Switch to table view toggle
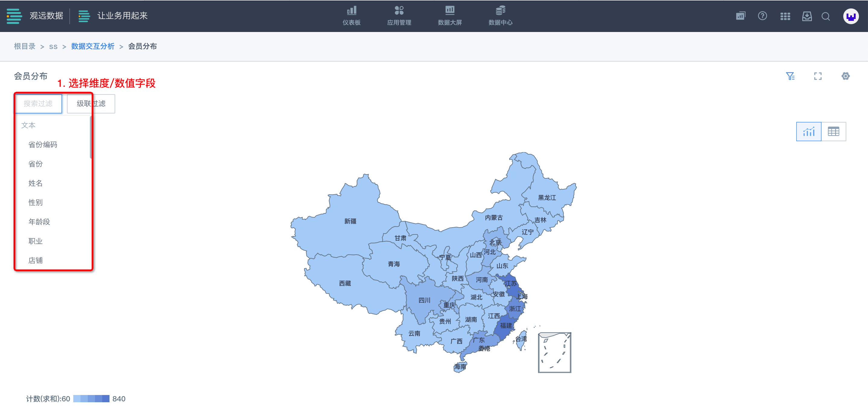The height and width of the screenshot is (411, 868). coord(833,132)
